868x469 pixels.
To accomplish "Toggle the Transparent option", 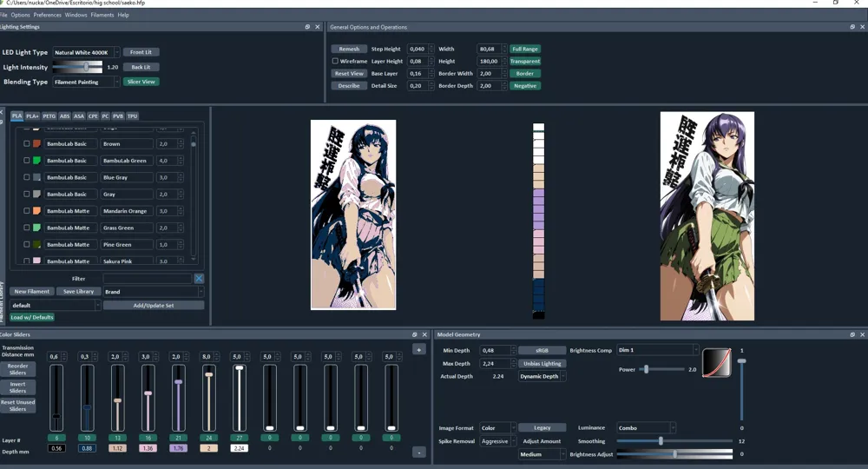I will (x=525, y=61).
